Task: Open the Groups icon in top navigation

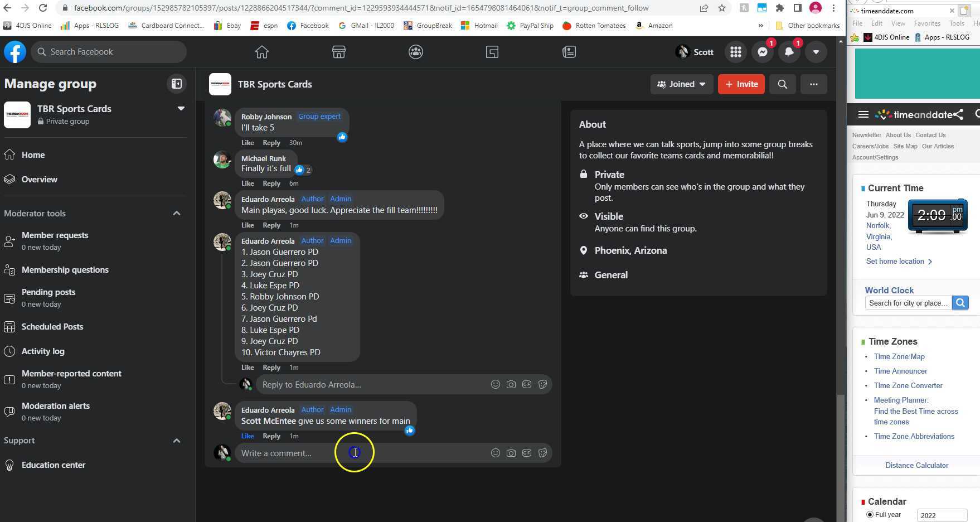Action: click(x=415, y=52)
